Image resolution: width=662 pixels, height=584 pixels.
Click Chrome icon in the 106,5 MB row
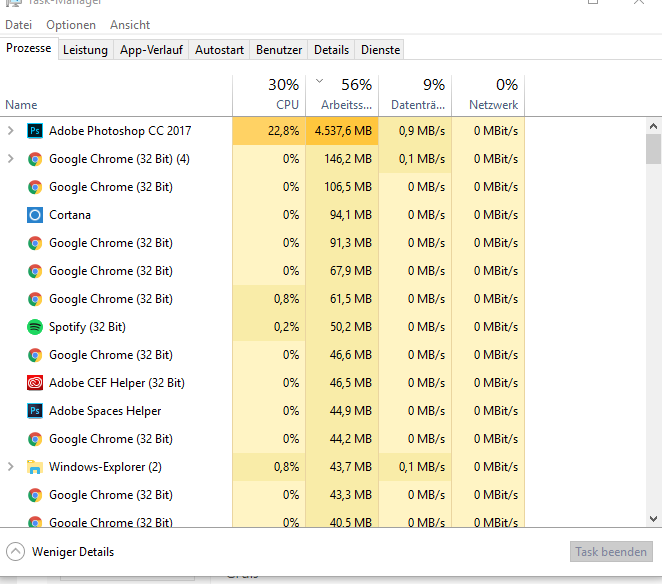[35, 187]
